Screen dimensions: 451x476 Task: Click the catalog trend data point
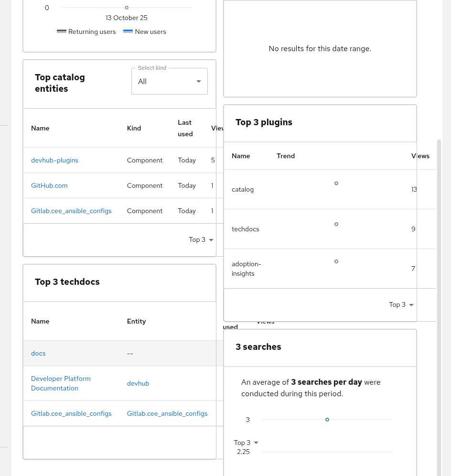[336, 184]
